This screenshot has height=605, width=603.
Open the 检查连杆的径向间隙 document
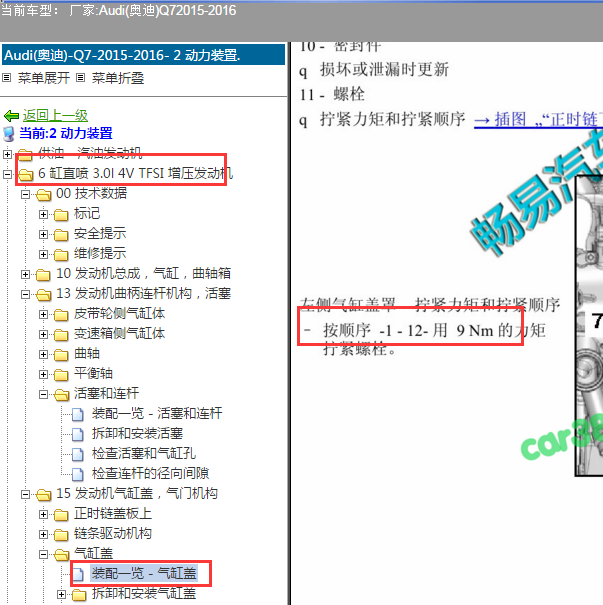coord(150,474)
